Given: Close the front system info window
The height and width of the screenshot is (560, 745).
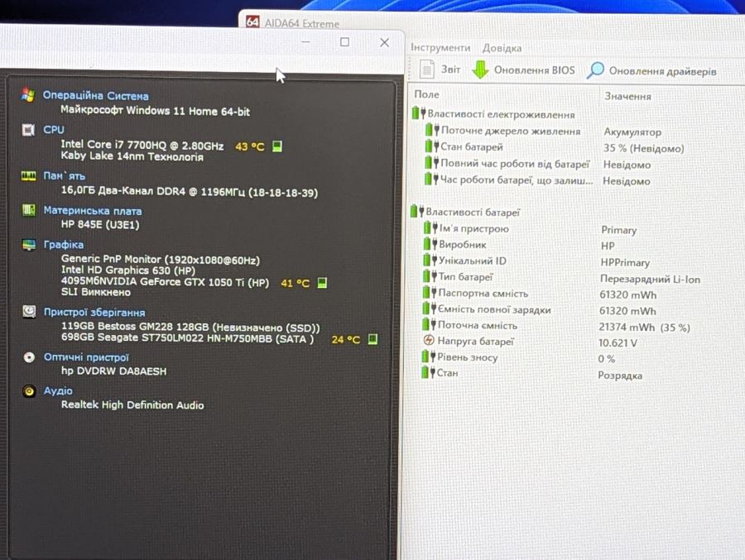Looking at the screenshot, I should [x=384, y=43].
